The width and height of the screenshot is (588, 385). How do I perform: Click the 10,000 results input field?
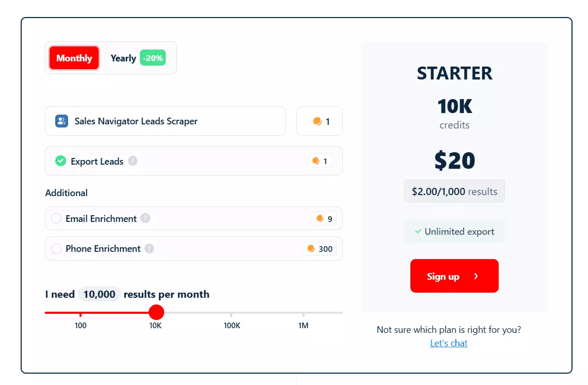click(99, 294)
